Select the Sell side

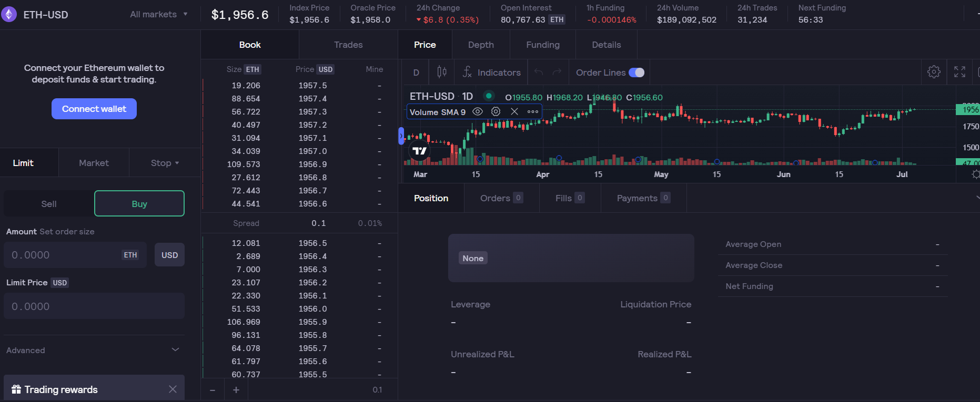[49, 204]
